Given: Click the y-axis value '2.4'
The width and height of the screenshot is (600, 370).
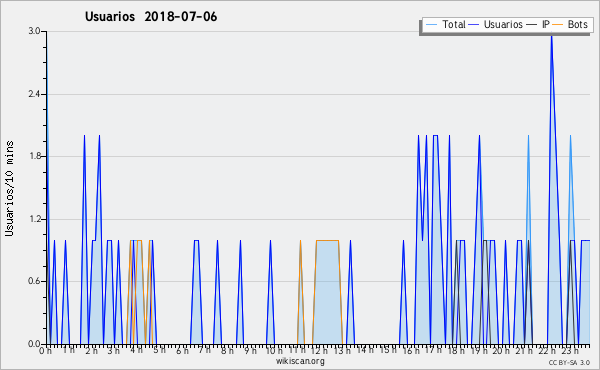Looking at the screenshot, I should point(34,94).
